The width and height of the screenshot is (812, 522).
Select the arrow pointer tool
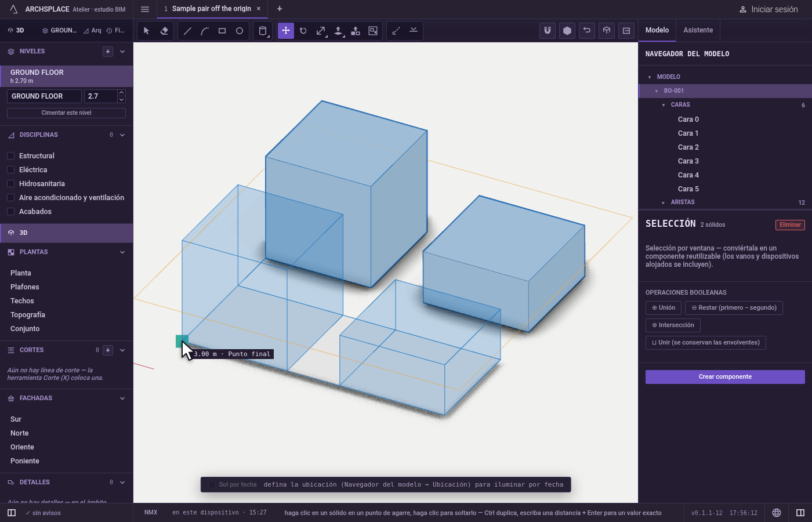[x=147, y=31]
